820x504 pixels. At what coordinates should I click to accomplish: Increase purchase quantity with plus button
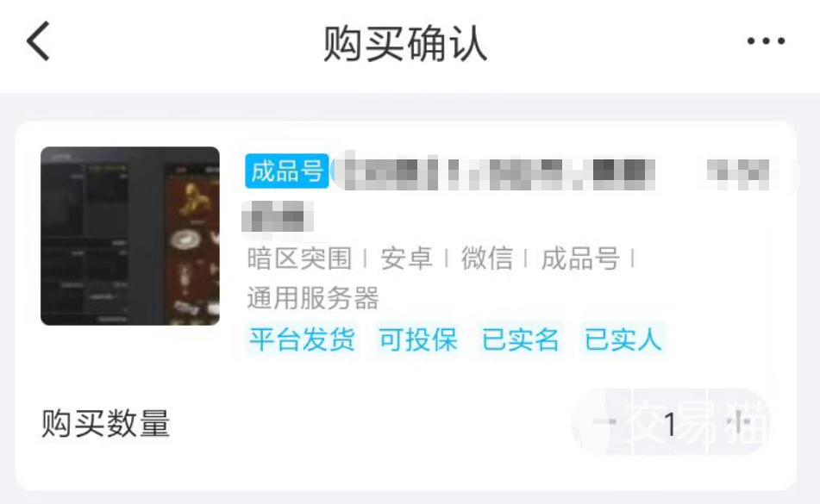click(x=737, y=421)
